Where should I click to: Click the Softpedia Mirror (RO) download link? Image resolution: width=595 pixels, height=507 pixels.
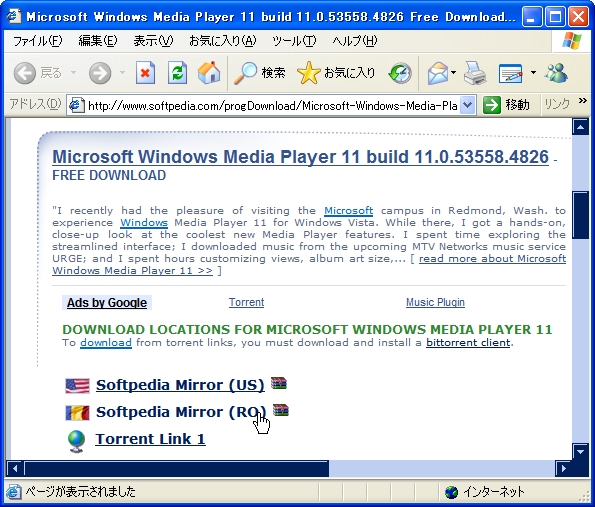tap(181, 412)
